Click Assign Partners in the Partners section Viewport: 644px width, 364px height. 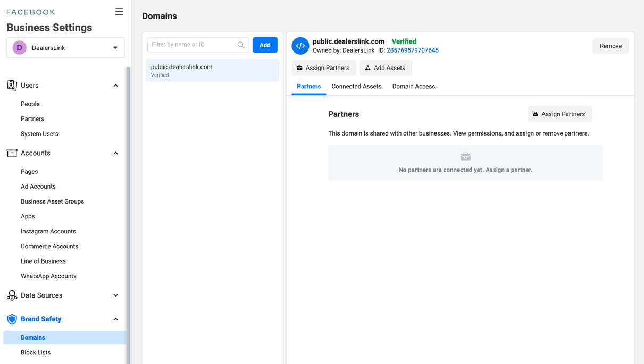pyautogui.click(x=559, y=114)
